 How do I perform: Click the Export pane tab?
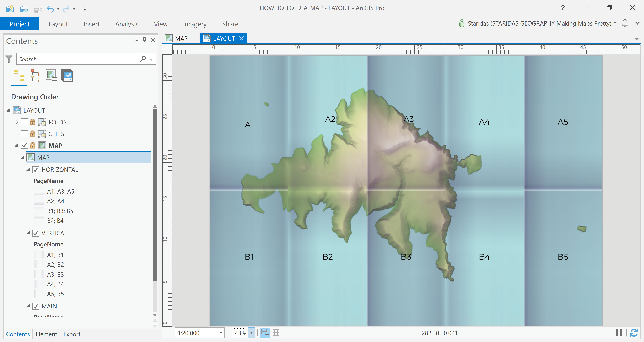tap(72, 334)
